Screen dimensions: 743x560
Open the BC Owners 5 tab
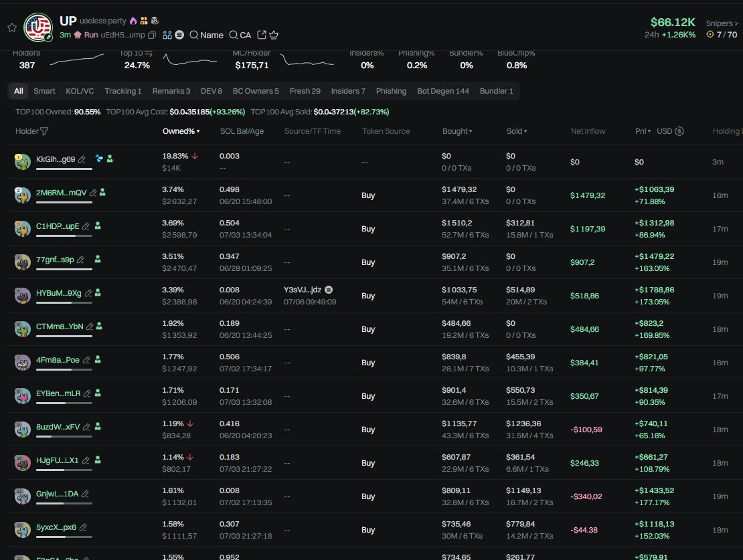pos(256,91)
